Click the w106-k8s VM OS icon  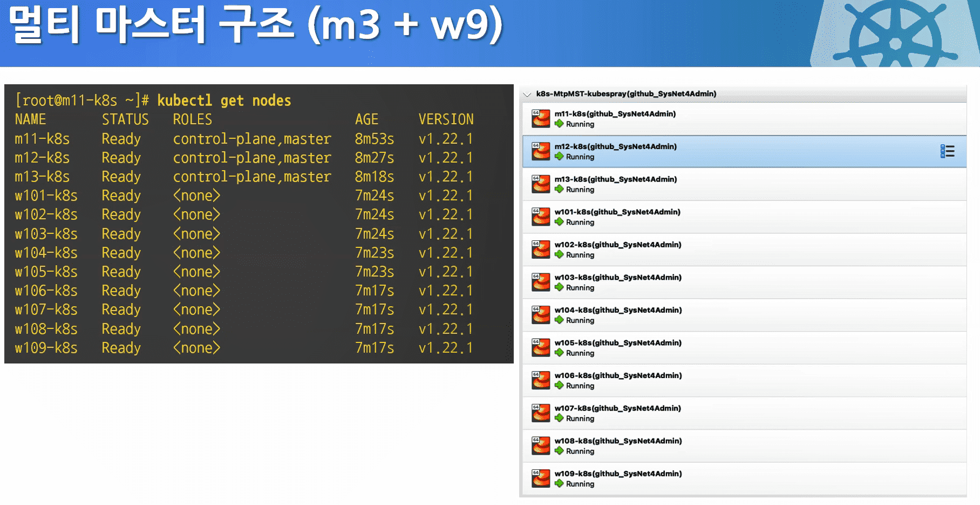(x=541, y=380)
